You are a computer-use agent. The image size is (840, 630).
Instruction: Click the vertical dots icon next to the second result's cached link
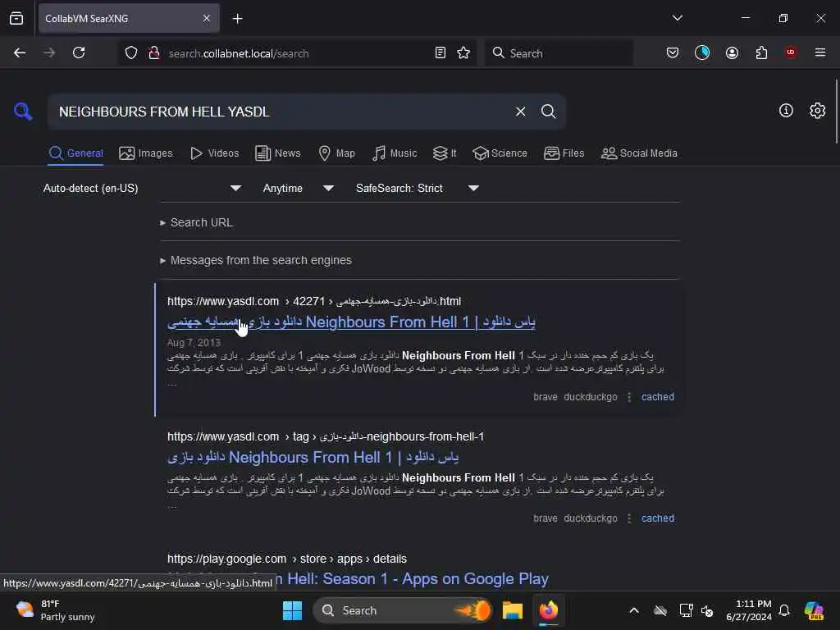click(x=629, y=518)
